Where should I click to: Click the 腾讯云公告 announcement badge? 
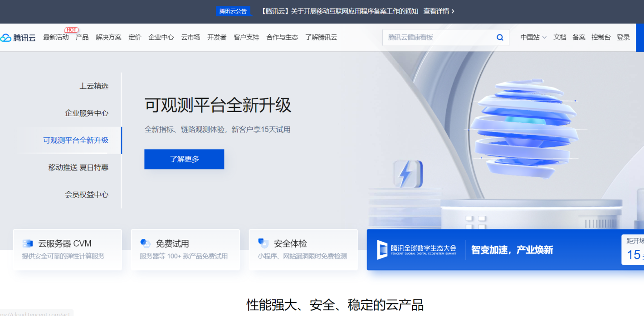click(x=233, y=11)
